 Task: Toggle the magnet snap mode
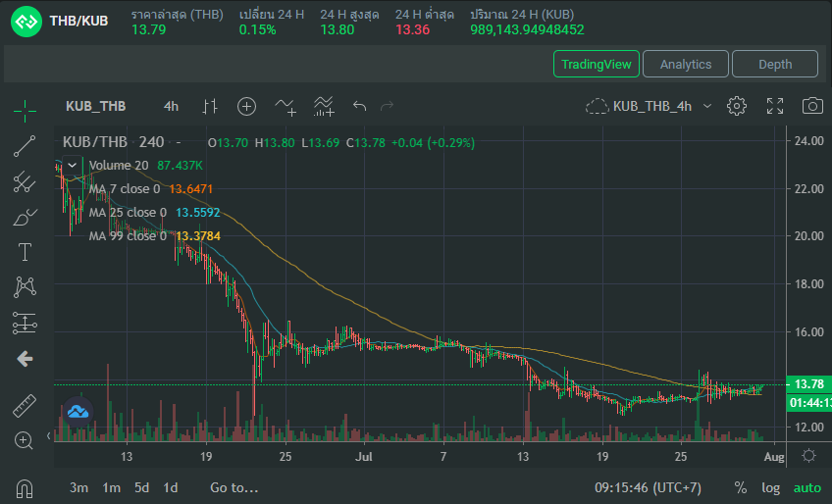[25, 487]
